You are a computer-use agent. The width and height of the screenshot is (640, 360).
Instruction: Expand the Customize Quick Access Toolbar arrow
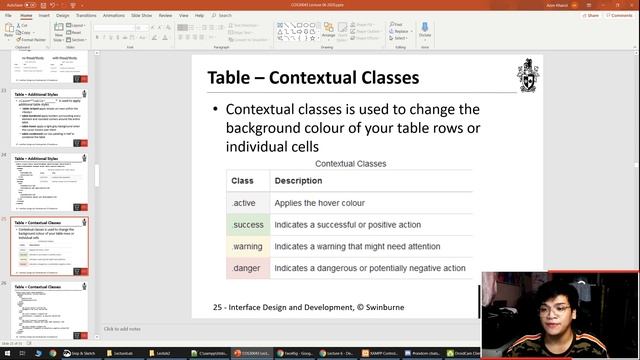click(82, 5)
